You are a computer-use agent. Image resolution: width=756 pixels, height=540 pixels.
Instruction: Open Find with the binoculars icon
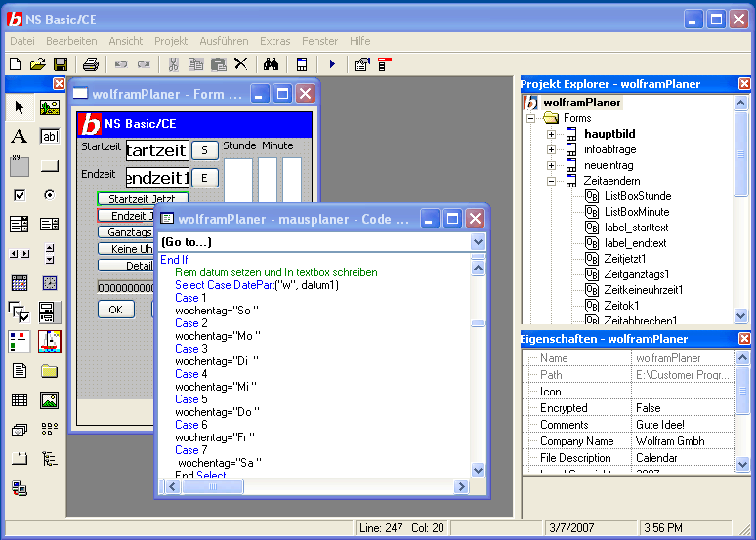[x=271, y=64]
